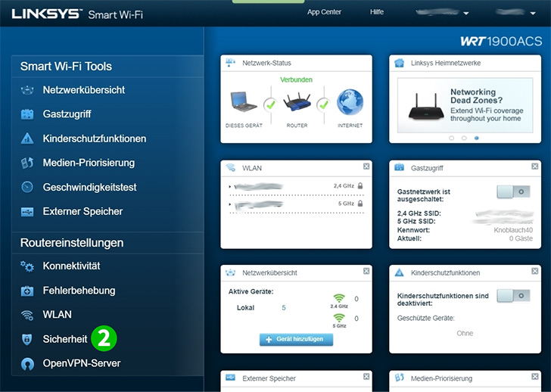
Task: Select the third carousel dot in Heimnetzwerke
Action: click(x=477, y=138)
